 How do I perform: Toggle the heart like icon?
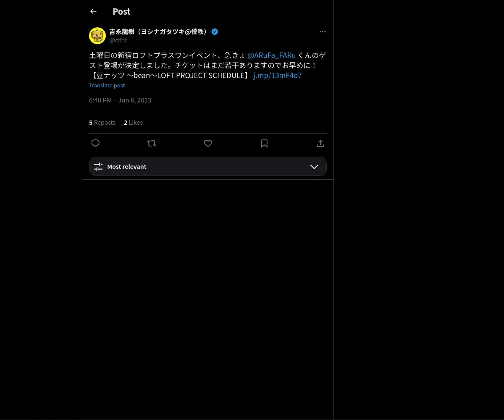point(208,143)
